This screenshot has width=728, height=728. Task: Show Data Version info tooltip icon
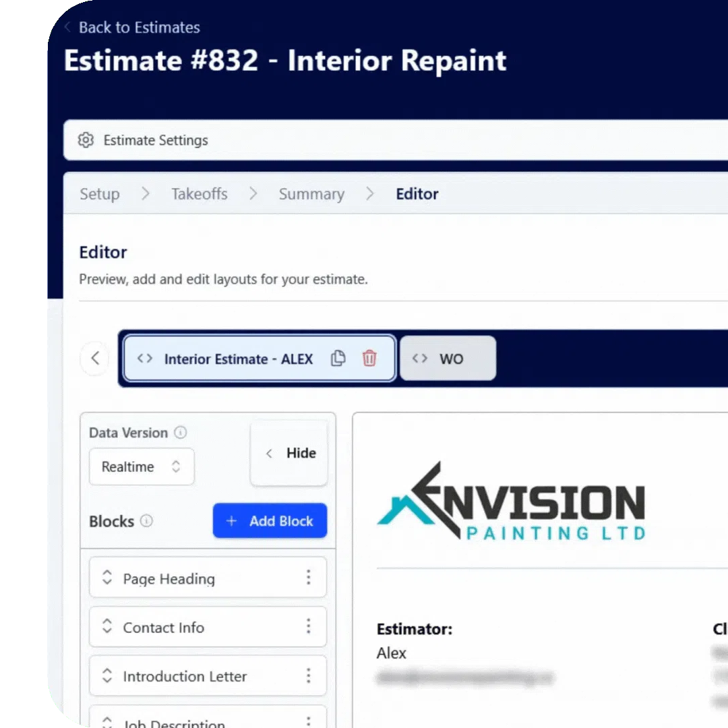click(181, 432)
